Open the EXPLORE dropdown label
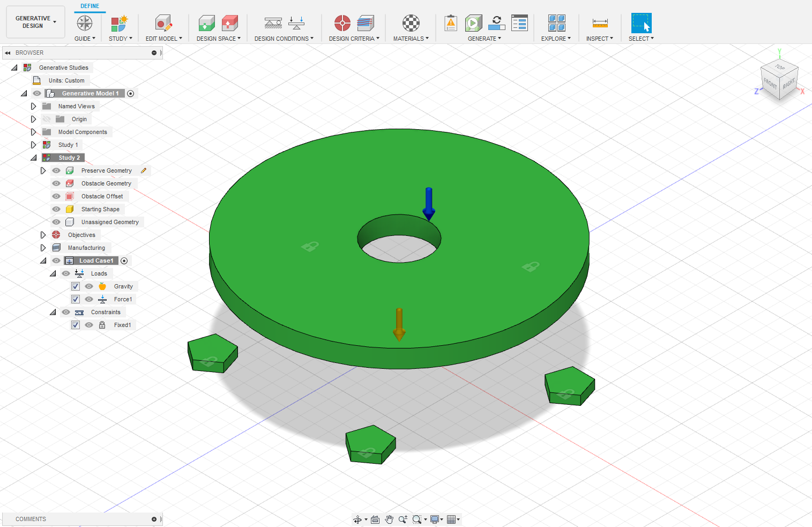Viewport: 812px width, 527px height. 556,39
